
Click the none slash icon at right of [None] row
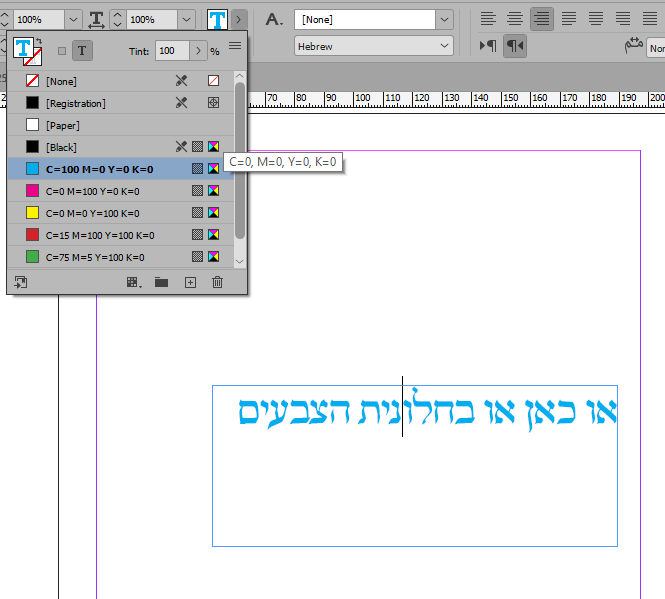click(213, 81)
